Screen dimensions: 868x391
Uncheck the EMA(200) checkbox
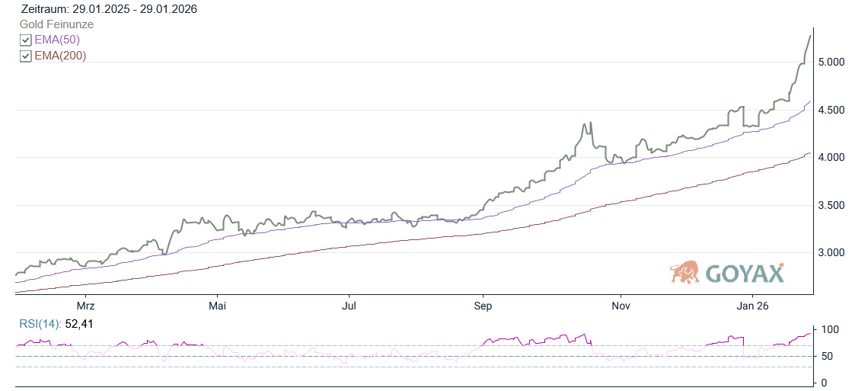[26, 56]
